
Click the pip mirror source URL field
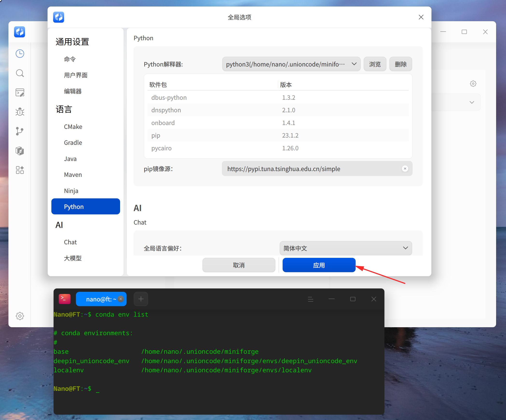pos(317,169)
